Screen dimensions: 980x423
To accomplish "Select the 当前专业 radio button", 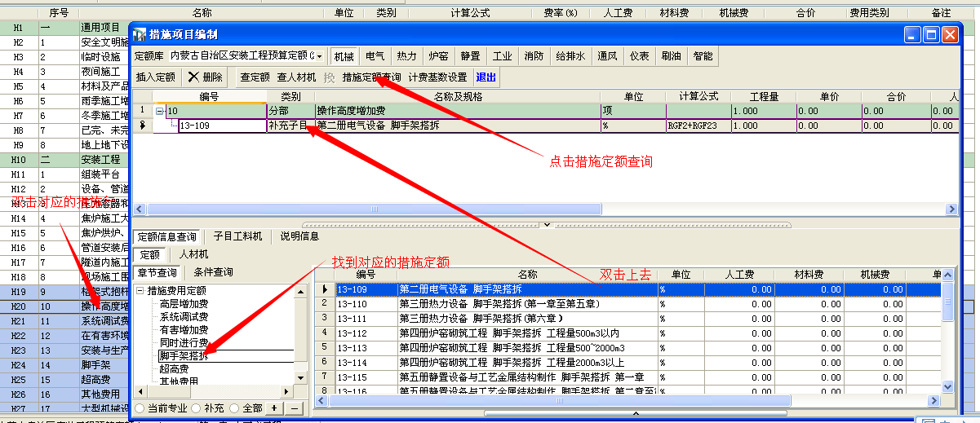I will click(x=140, y=408).
